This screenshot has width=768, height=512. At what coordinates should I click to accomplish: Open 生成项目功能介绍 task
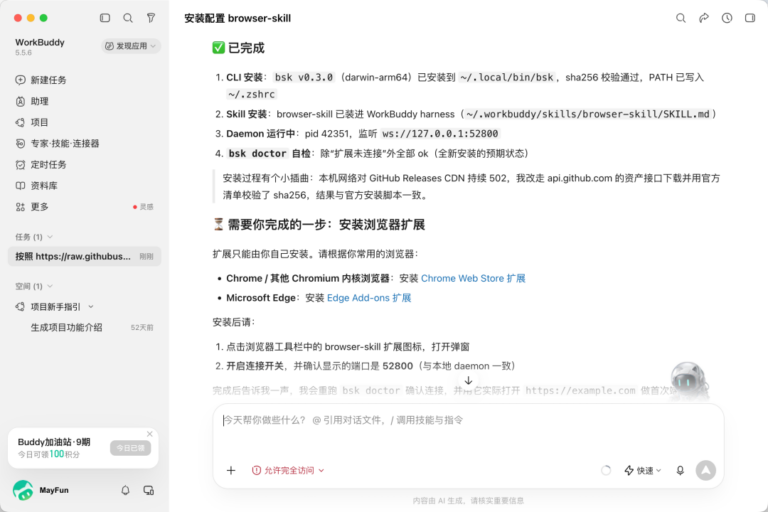[x=84, y=327]
